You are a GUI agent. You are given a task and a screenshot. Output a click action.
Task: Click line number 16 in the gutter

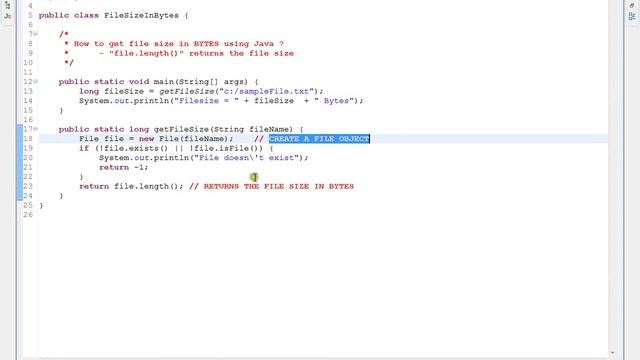(x=28, y=120)
